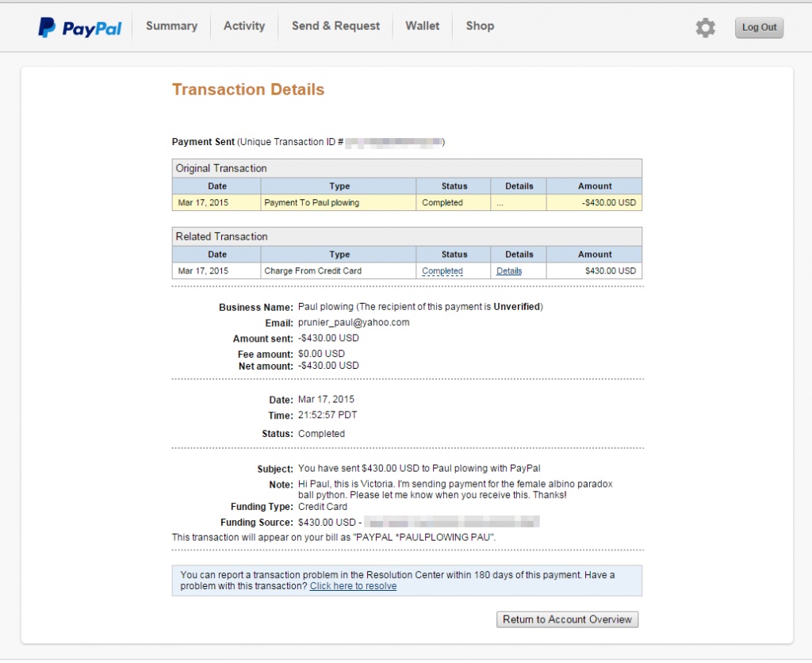Click Return to Account Overview button
The height and width of the screenshot is (663, 812).
pyautogui.click(x=567, y=619)
